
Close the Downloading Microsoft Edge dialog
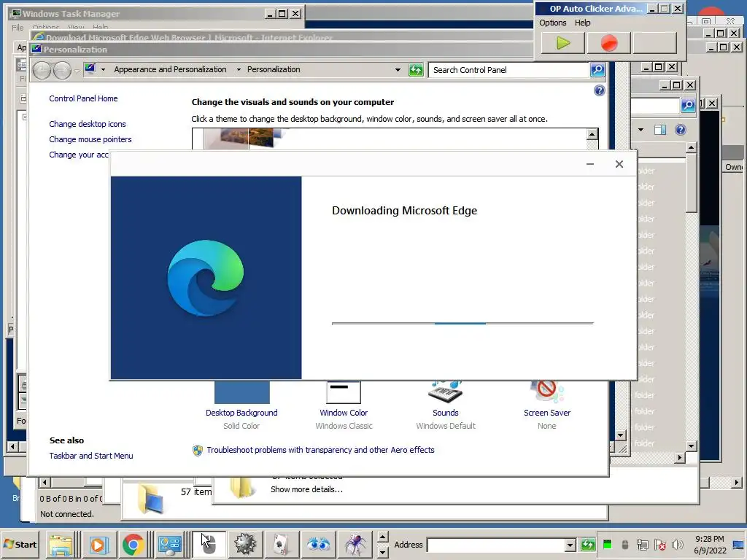click(x=619, y=164)
